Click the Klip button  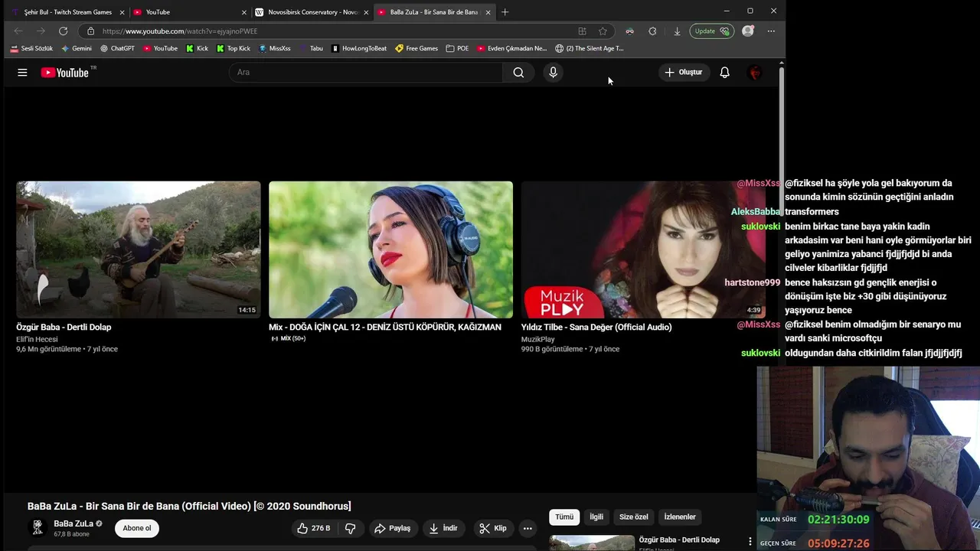493,528
